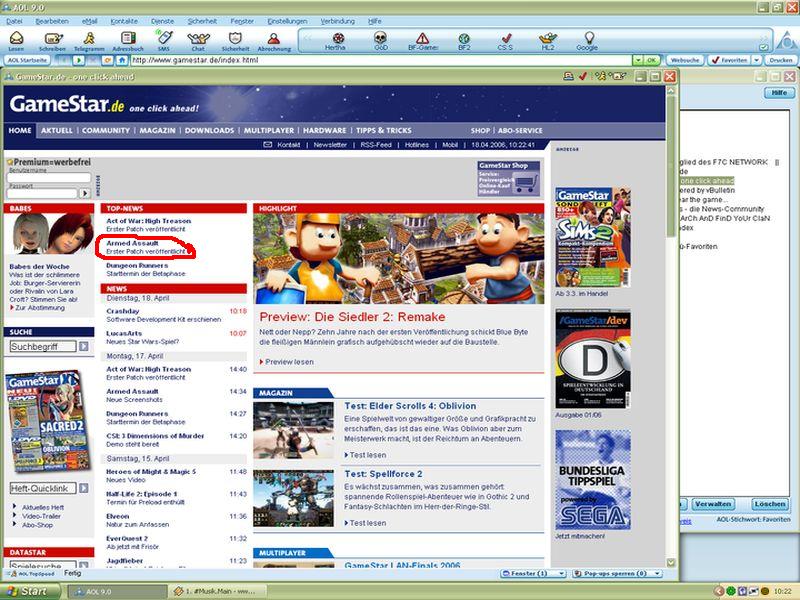Open the Chat icon in AOL toolbar
800x600 pixels.
(x=198, y=40)
